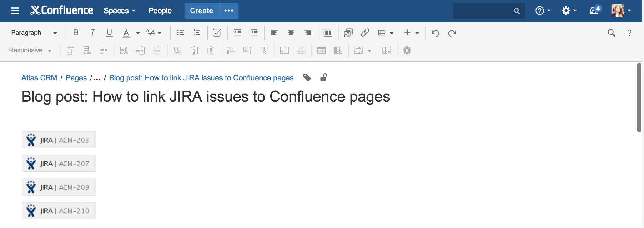Screen dimensions: 644x228
Task: Insert a task list checkbox
Action: 217,33
